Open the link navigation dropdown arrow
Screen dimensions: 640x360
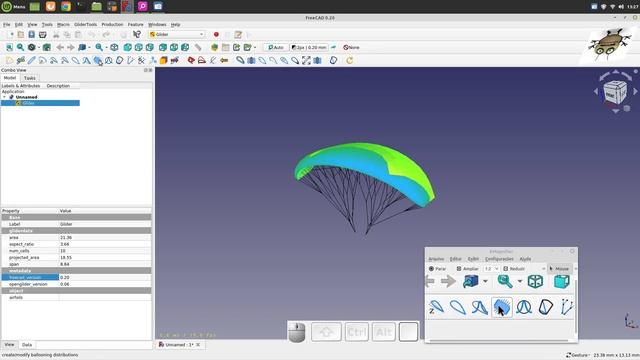click(89, 48)
